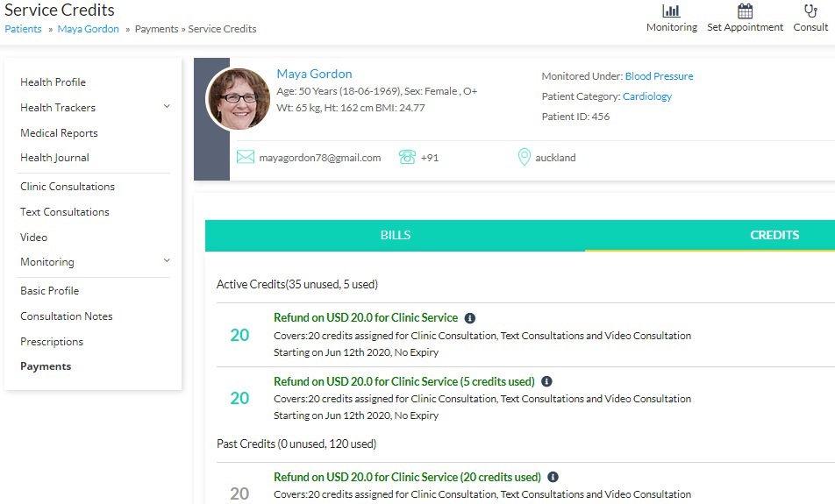Open sidebar Monitoring menu item

[46, 262]
